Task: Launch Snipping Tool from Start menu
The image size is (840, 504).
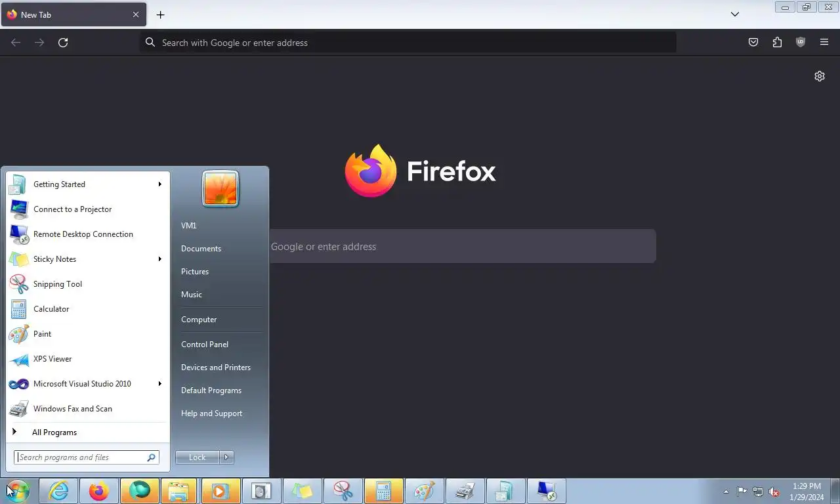Action: pos(88,284)
